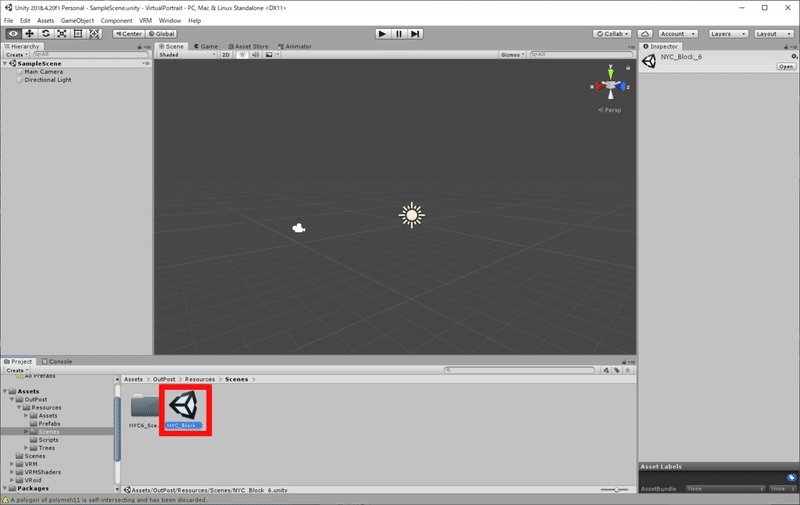800x505 pixels.
Task: Open Project Create dropdown
Action: (17, 370)
